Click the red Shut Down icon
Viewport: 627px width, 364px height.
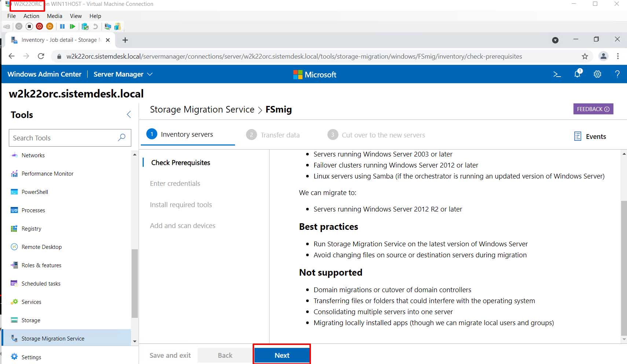click(40, 26)
